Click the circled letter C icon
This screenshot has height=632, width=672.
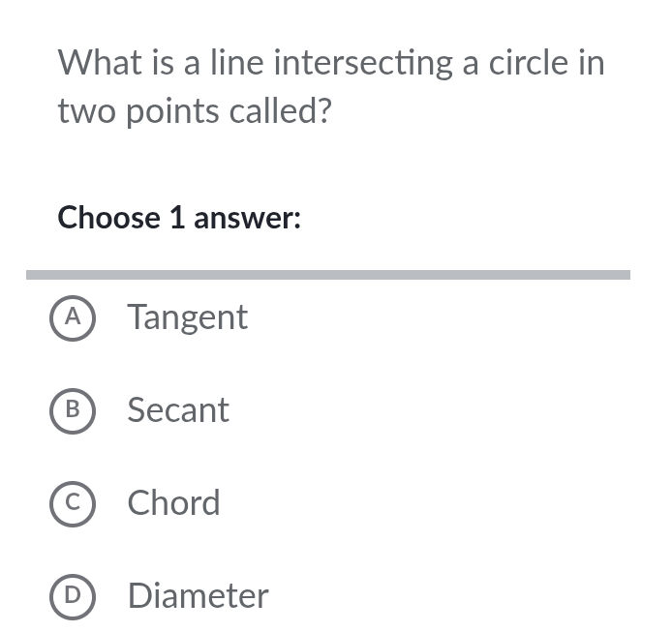point(72,503)
